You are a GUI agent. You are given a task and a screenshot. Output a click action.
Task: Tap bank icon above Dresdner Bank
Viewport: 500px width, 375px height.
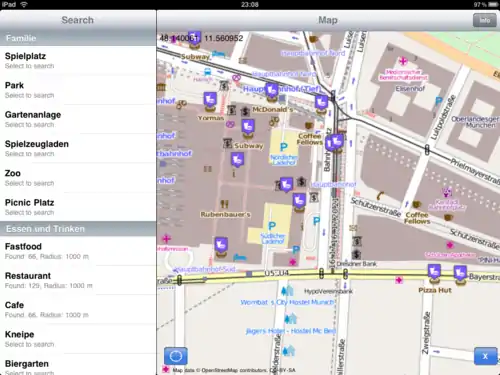(357, 254)
